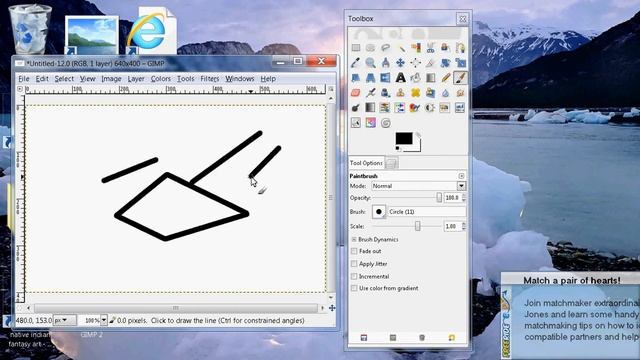
Task: Select the Ellipse Select tool
Action: [x=370, y=48]
